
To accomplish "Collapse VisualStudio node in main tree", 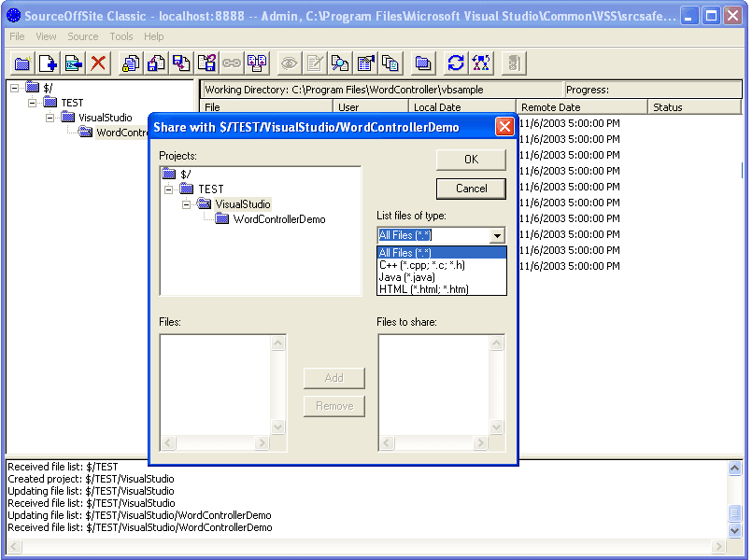I will pyautogui.click(x=50, y=118).
